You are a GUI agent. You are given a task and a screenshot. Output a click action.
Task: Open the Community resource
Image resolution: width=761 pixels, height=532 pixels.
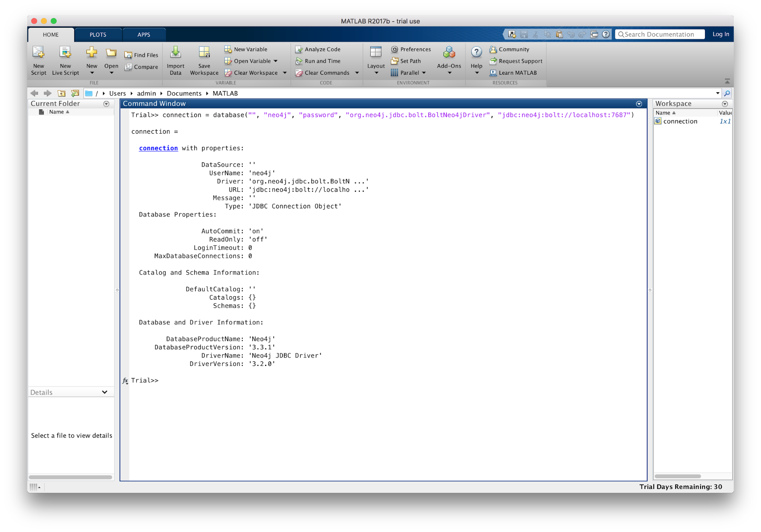click(509, 49)
